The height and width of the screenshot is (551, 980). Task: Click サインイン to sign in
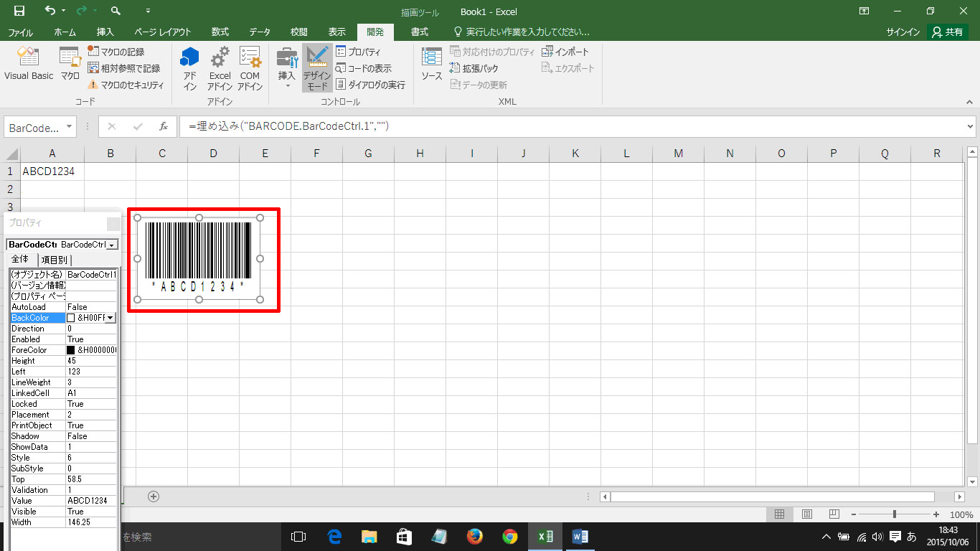pos(903,32)
